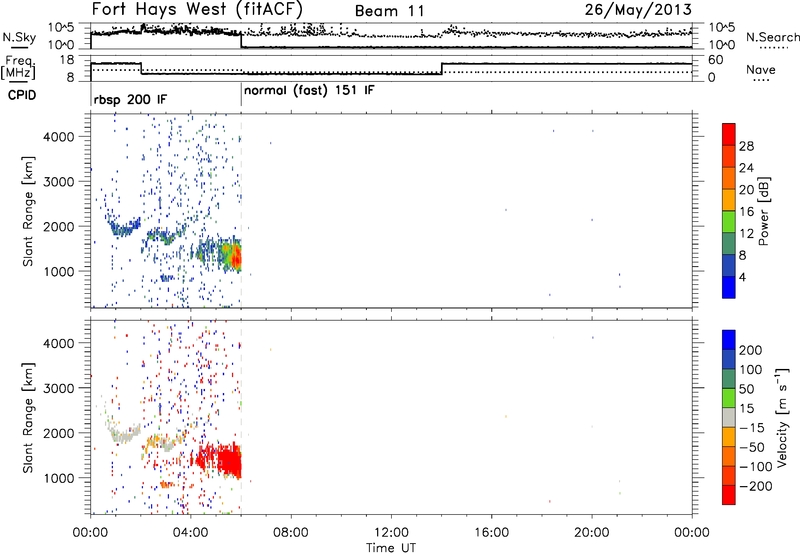Click the blue power arc near 2000 km
This screenshot has width=800, height=554.
pos(123,227)
